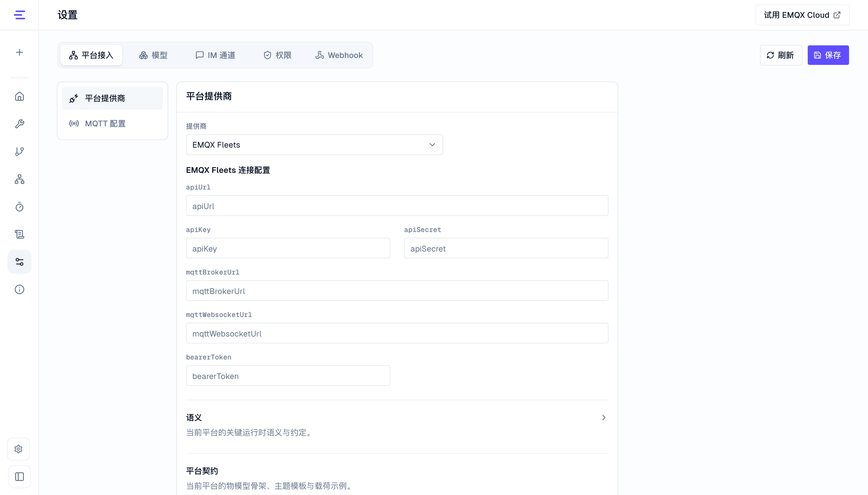868x495 pixels.
Task: Click the EMQX Fleets 连接配置 heading
Action: pyautogui.click(x=228, y=170)
